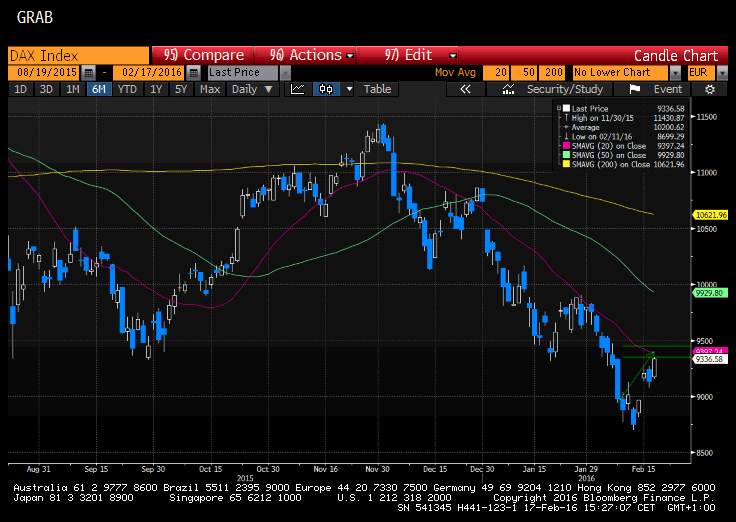The width and height of the screenshot is (736, 522).
Task: Edit moving average period 20 field
Action: click(x=496, y=73)
